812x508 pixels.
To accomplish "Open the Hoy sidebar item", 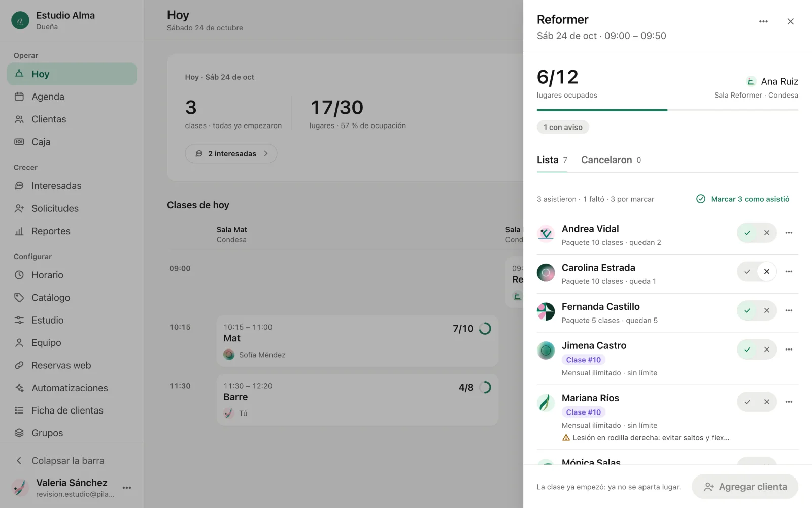I will pyautogui.click(x=72, y=74).
